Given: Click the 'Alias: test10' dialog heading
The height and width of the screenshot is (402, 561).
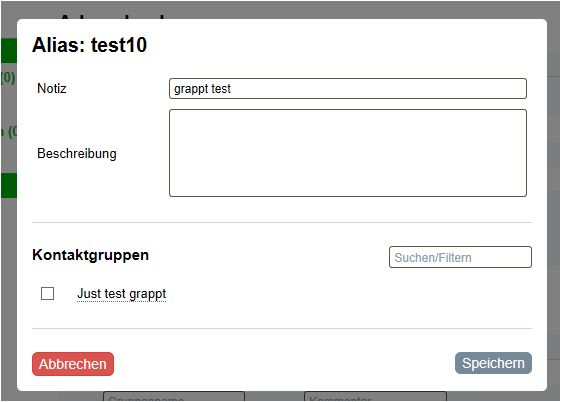Looking at the screenshot, I should pyautogui.click(x=89, y=45).
